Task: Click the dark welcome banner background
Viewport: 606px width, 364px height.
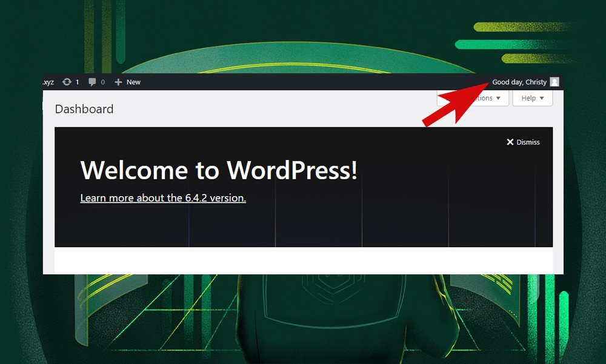Action: point(364,230)
